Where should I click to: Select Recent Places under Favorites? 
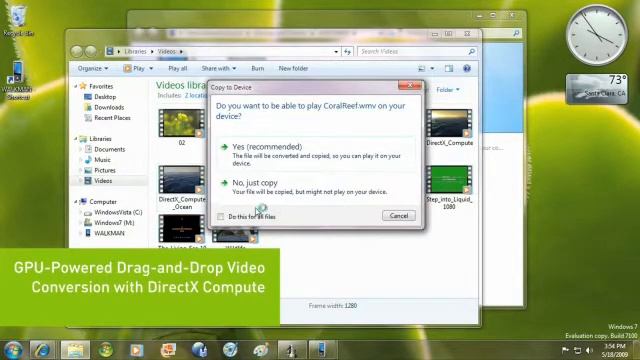(x=108, y=118)
